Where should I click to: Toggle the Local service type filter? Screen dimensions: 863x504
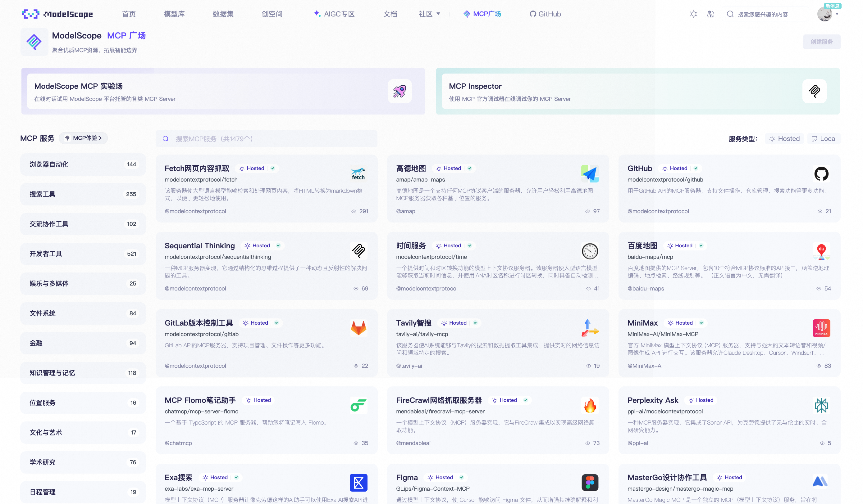coord(824,139)
